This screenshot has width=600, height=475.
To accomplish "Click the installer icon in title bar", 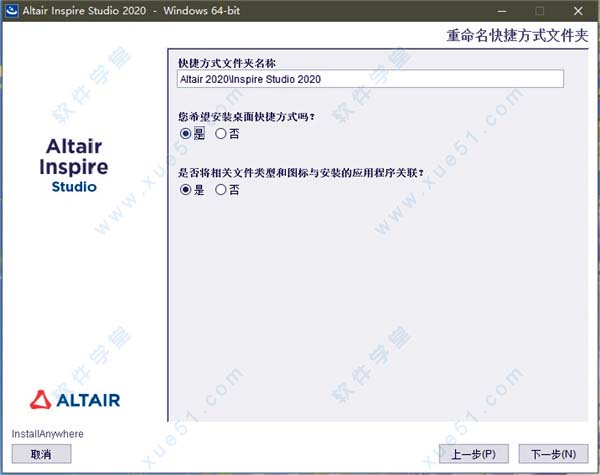I will click(11, 11).
